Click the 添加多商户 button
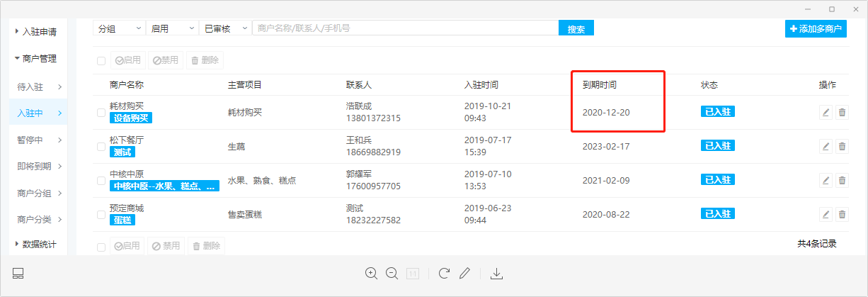The image size is (868, 297). click(x=816, y=29)
